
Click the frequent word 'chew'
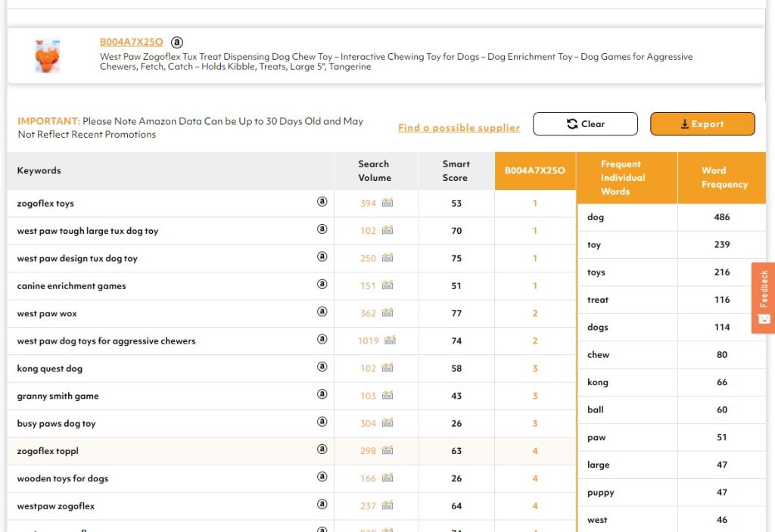pos(599,354)
